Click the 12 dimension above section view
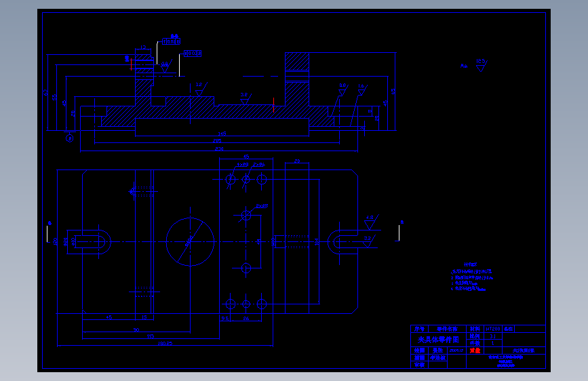This screenshot has width=588, height=381. tap(143, 47)
